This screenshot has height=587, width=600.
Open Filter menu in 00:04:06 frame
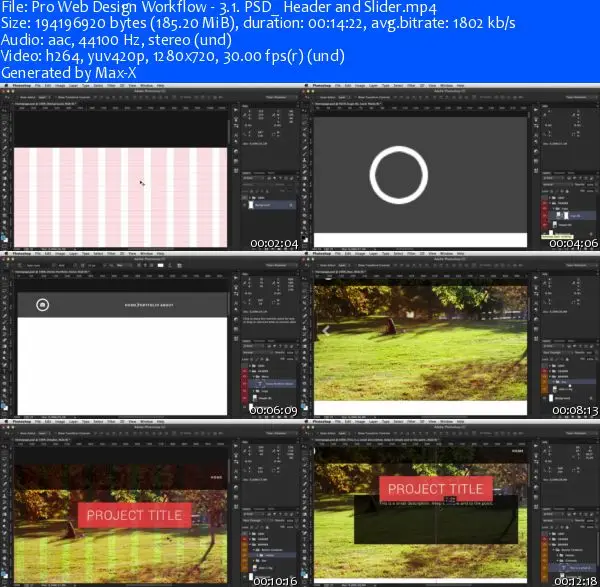point(411,86)
